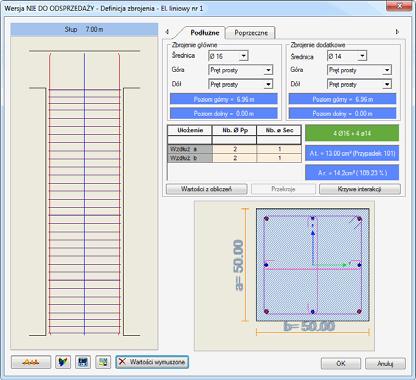
Task: Click main Poziom górny = 6.96 m bar
Action: coord(224,99)
